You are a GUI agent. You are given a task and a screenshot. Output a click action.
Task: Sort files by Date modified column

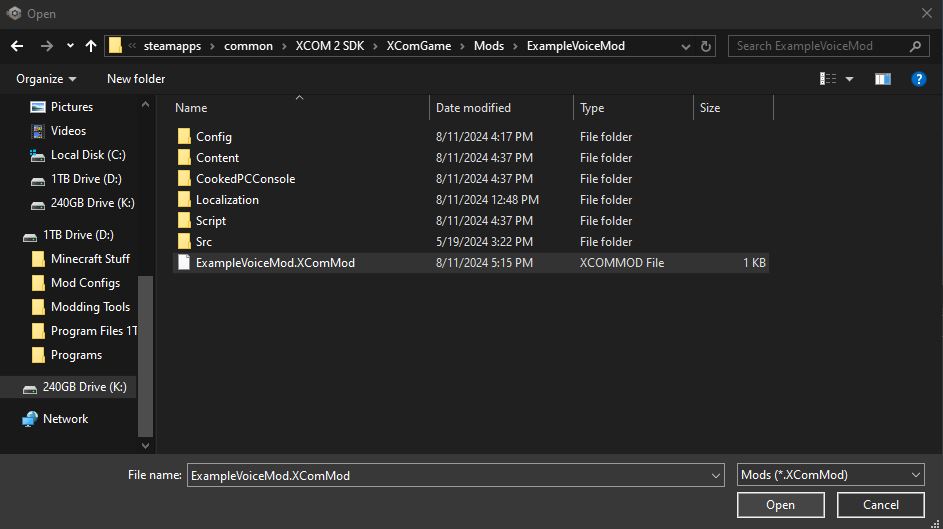[473, 108]
